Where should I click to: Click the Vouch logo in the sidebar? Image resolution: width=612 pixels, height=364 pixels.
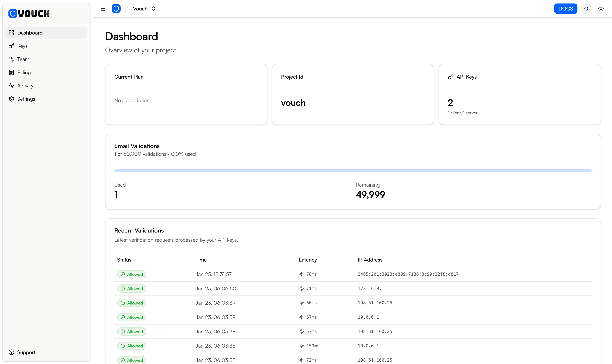29,13
